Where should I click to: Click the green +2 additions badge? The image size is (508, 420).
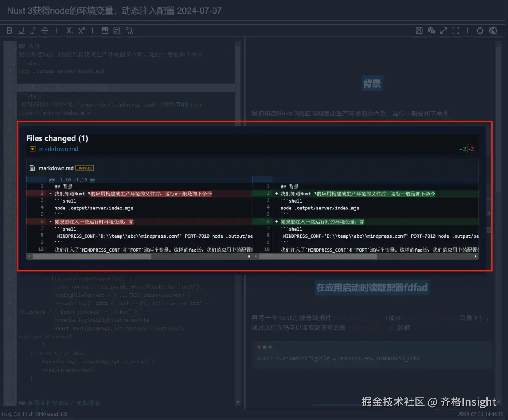463,149
